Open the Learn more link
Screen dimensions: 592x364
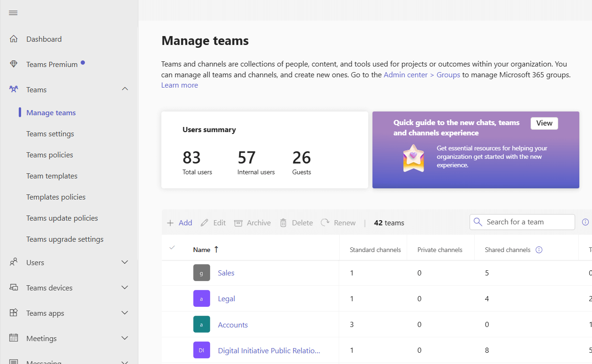point(179,85)
